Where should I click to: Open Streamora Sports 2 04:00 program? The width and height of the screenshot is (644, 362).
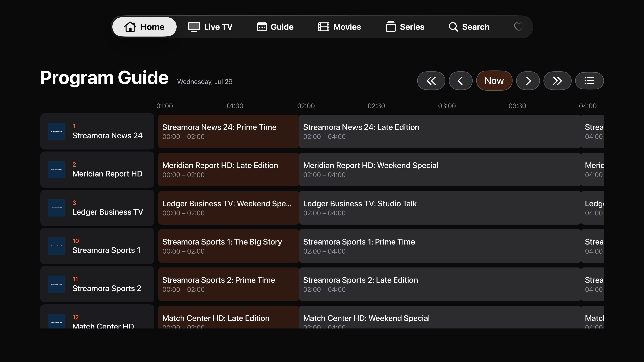pyautogui.click(x=593, y=284)
